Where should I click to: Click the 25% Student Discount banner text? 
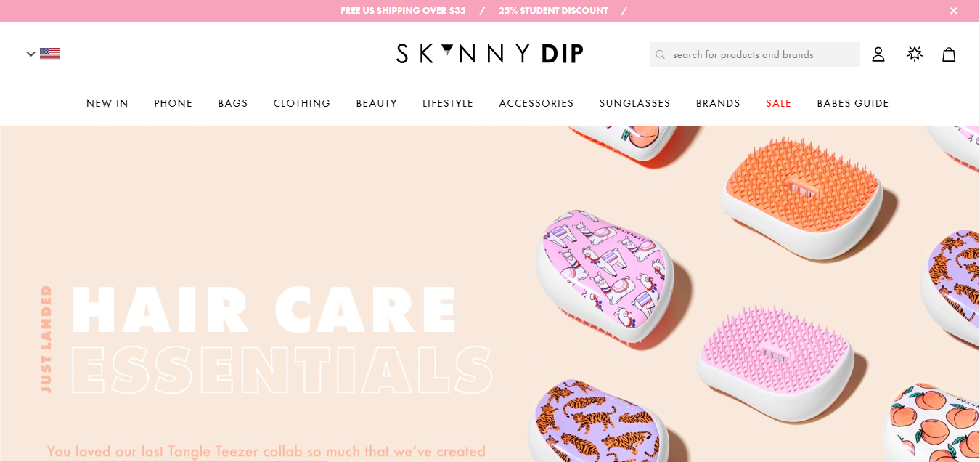pyautogui.click(x=553, y=11)
